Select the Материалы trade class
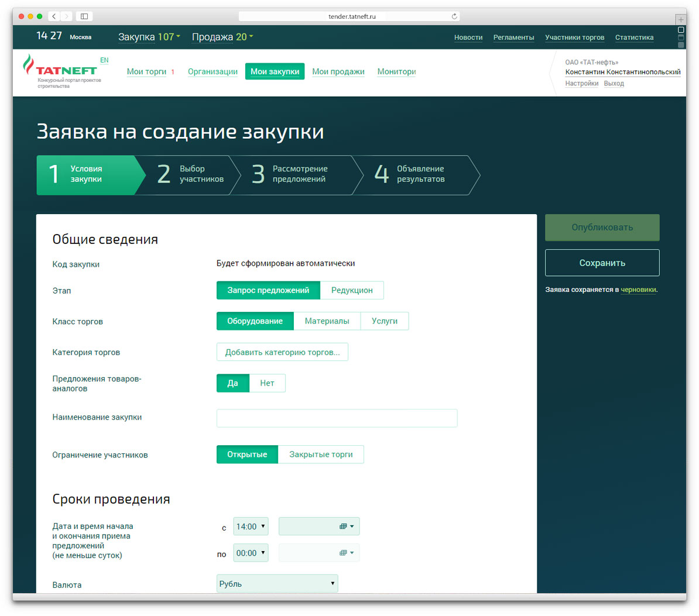Image resolution: width=699 pixels, height=616 pixels. [x=327, y=321]
